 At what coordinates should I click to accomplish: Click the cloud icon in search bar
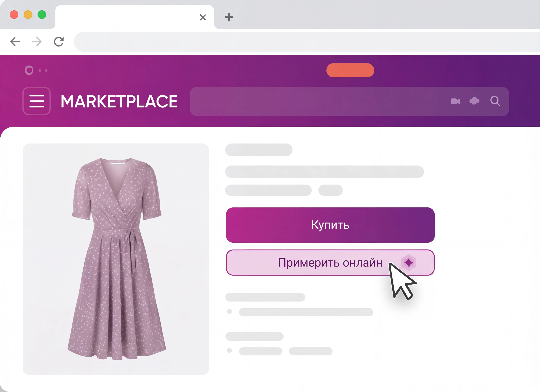point(474,101)
